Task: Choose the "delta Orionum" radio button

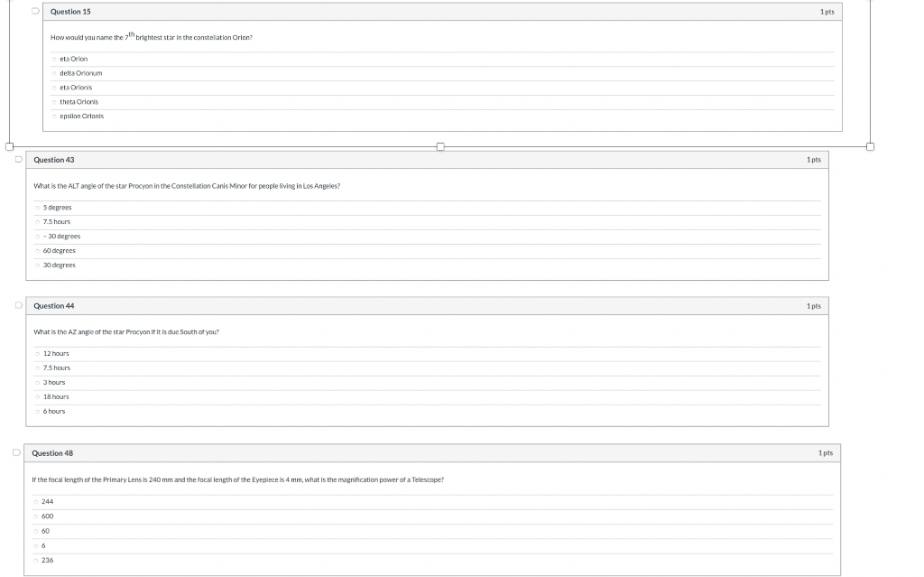Action: [x=54, y=73]
